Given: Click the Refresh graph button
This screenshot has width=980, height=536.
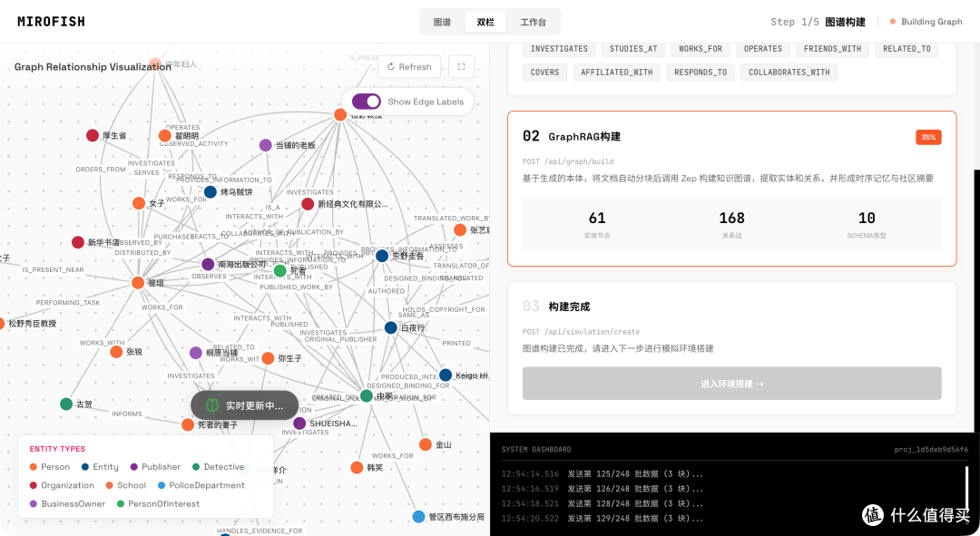Looking at the screenshot, I should pos(409,67).
